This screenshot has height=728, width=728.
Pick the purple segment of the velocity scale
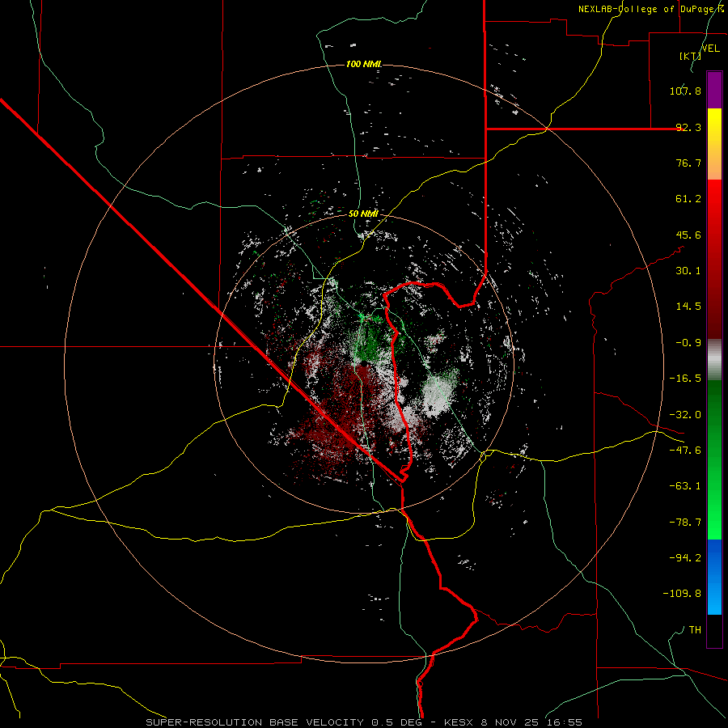point(714,90)
